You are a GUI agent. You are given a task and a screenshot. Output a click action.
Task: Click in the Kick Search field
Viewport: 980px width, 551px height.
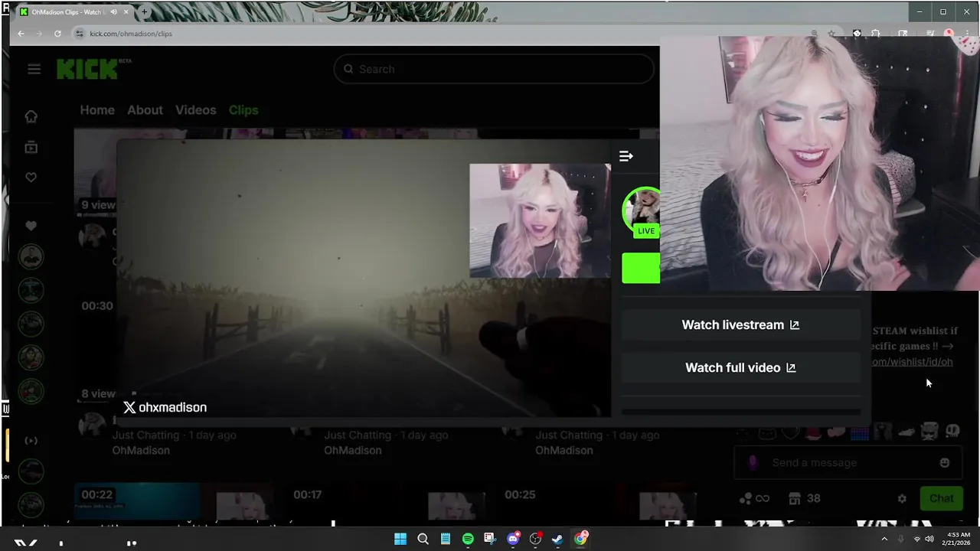(494, 69)
